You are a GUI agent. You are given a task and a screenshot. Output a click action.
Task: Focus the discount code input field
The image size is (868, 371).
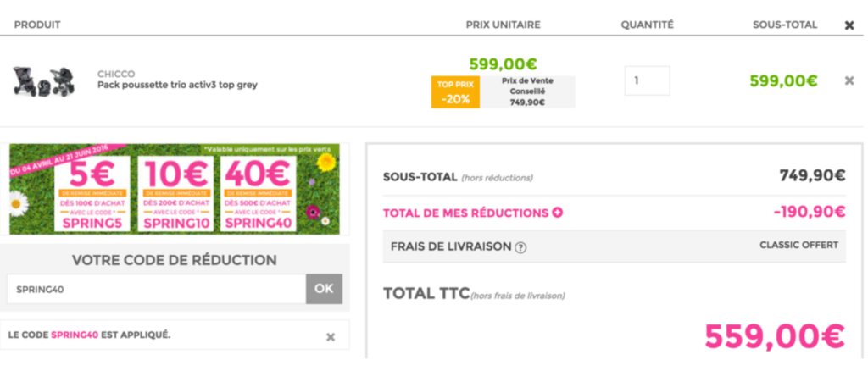(x=157, y=289)
